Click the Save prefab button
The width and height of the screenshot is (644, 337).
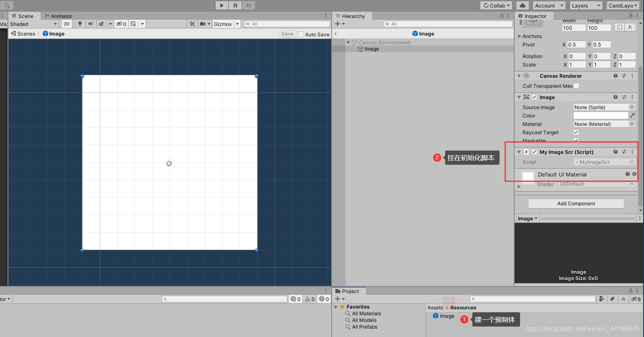click(x=288, y=34)
